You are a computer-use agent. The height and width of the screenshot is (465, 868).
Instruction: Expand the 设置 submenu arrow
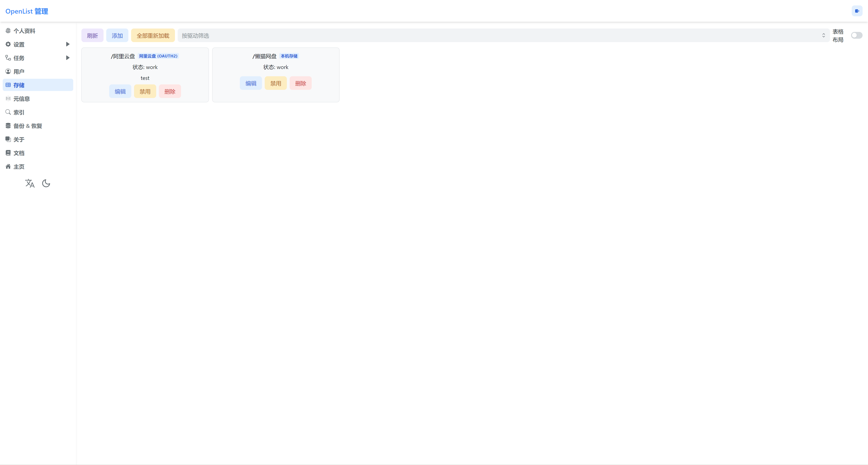68,44
